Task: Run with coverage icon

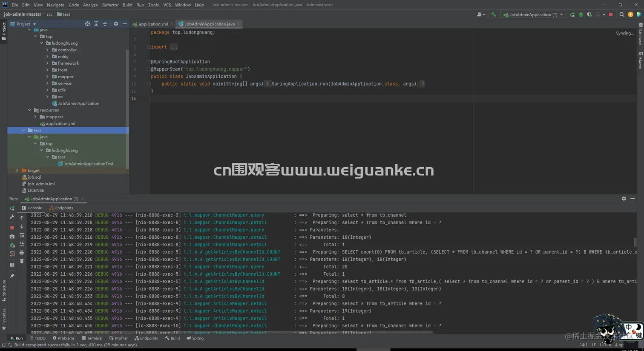Action: tap(589, 14)
